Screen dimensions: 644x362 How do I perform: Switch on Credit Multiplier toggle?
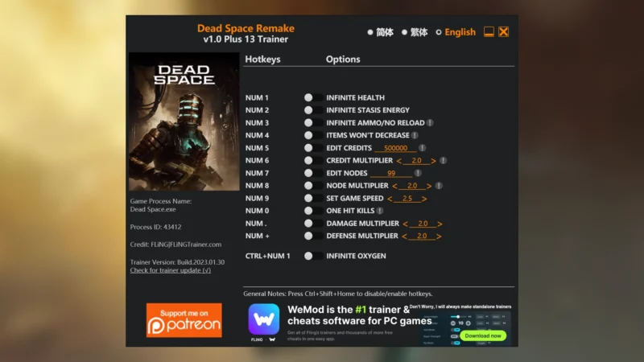pyautogui.click(x=313, y=160)
